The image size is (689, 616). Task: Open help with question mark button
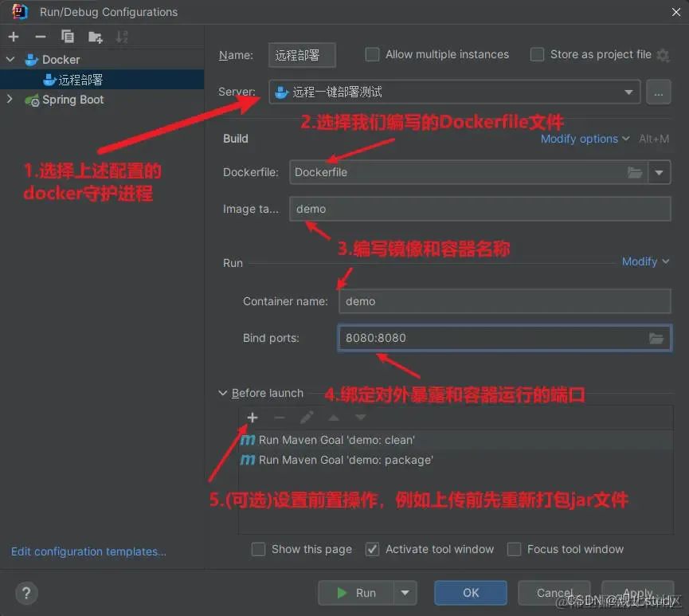click(x=26, y=593)
